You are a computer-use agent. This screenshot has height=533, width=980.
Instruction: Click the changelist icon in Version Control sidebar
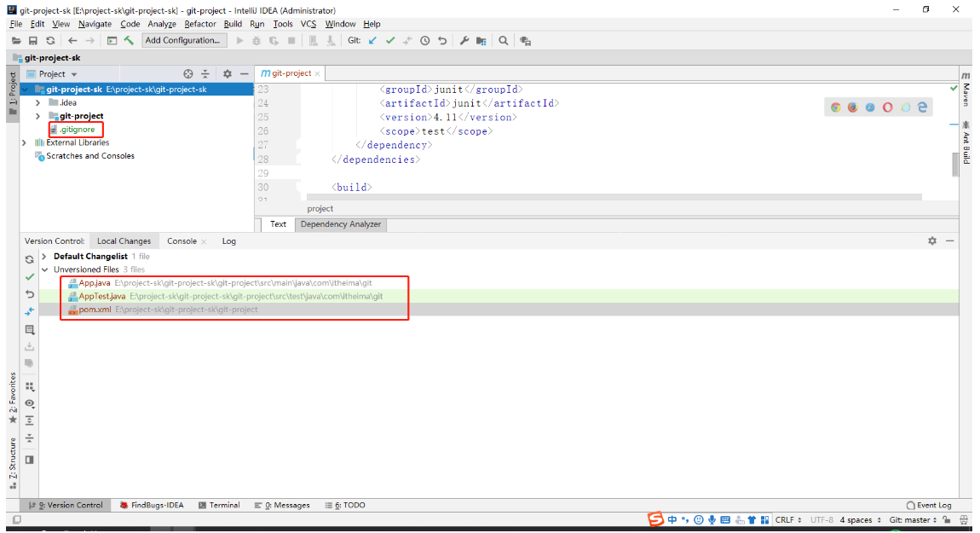click(x=29, y=330)
